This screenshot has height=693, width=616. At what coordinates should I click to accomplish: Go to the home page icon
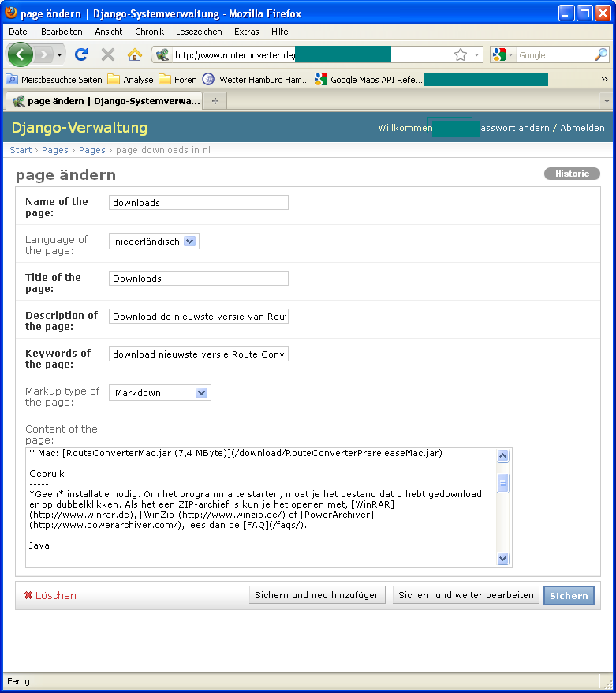coord(135,54)
